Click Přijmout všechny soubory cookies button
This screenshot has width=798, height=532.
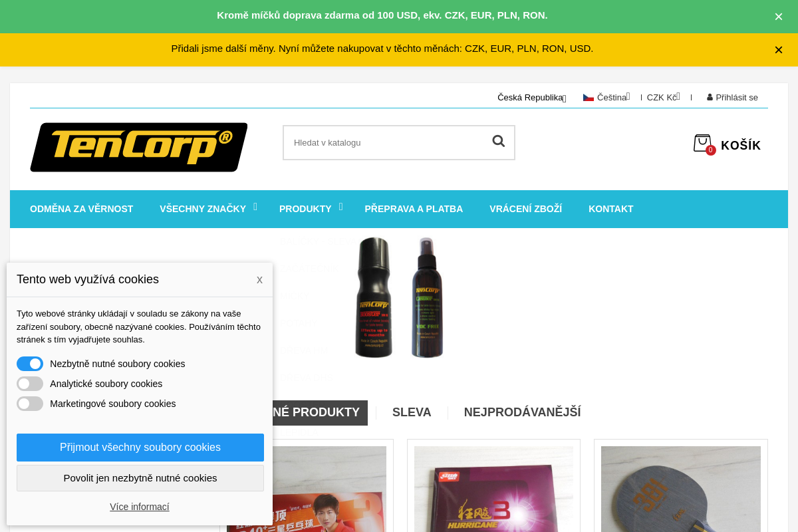coord(140,448)
